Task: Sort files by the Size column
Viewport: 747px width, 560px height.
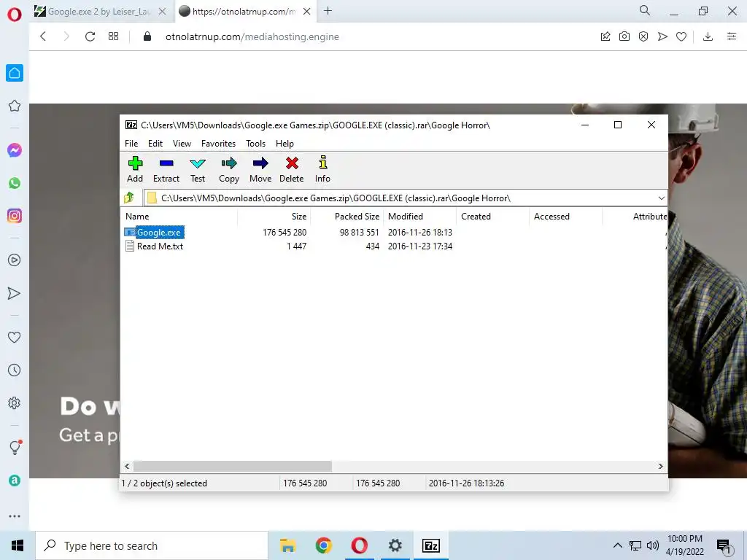Action: (274, 216)
